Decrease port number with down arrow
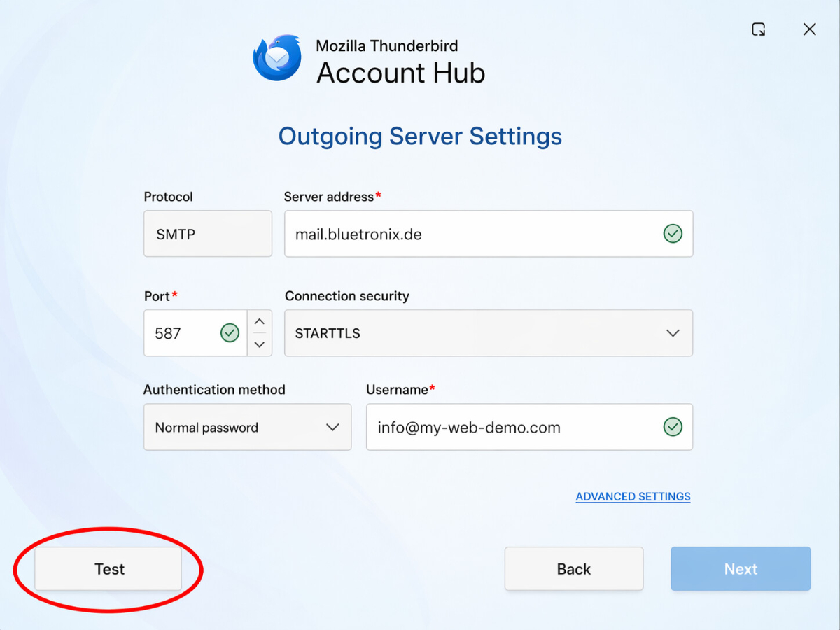Viewport: 840px width, 630px height. (260, 344)
